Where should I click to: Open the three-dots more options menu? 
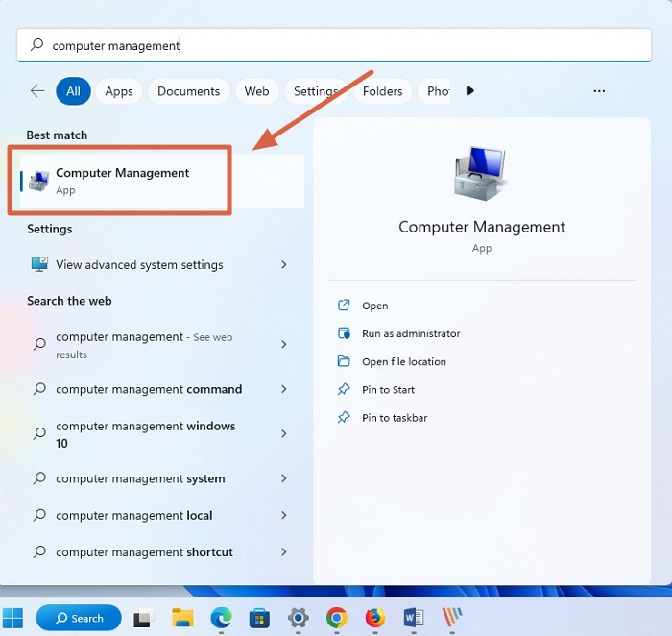coord(599,91)
